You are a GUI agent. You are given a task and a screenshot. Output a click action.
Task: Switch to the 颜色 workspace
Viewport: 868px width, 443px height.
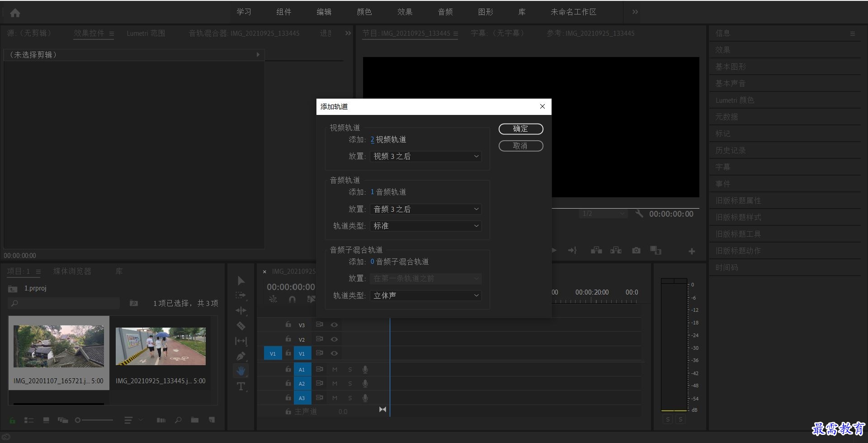click(364, 12)
